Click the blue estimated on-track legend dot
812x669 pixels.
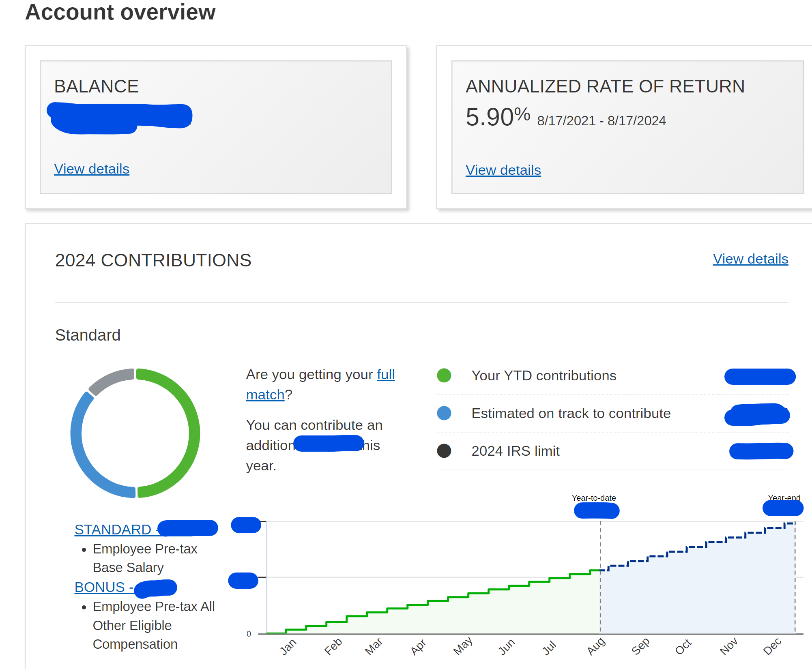click(444, 413)
